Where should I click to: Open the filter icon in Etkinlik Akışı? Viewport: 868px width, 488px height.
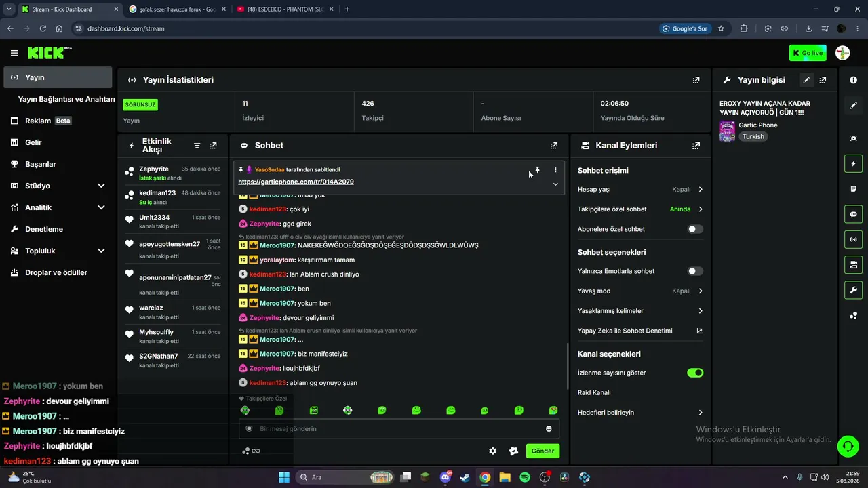point(197,146)
